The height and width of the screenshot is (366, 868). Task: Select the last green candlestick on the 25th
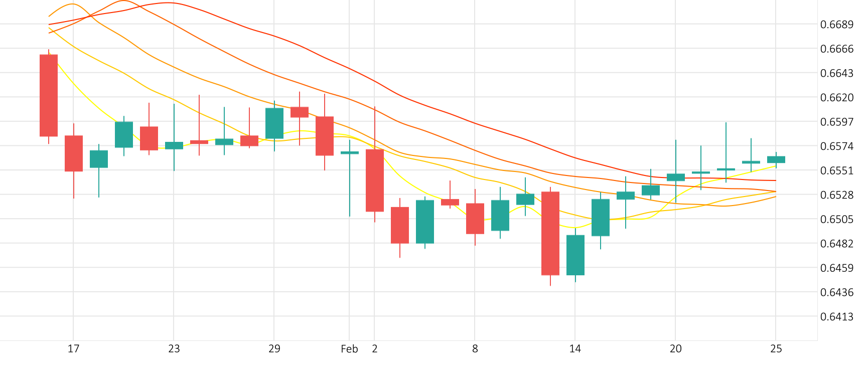776,159
